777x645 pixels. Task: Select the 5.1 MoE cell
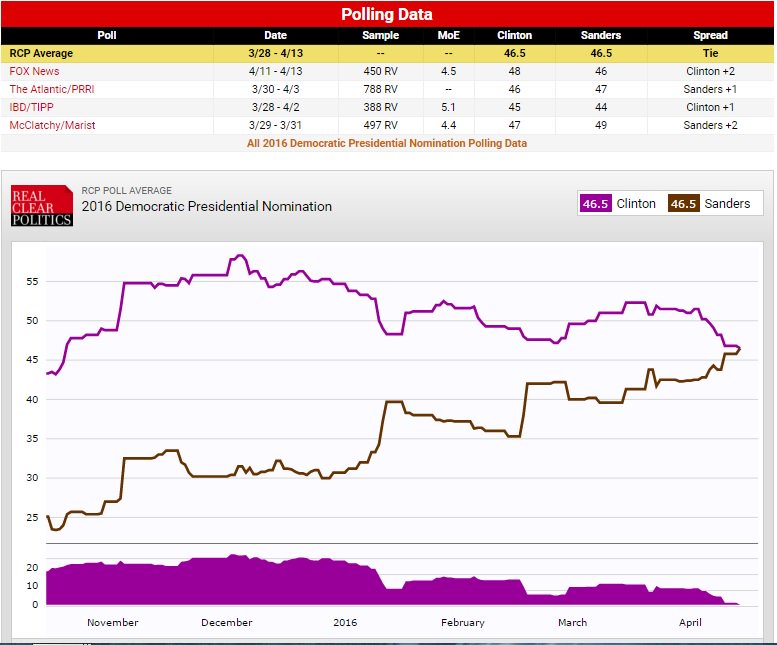(x=448, y=107)
